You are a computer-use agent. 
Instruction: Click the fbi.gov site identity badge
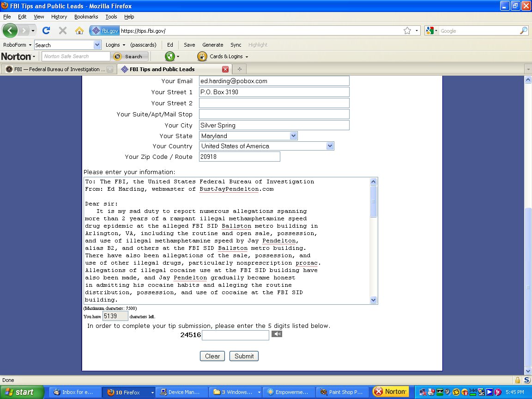(105, 30)
